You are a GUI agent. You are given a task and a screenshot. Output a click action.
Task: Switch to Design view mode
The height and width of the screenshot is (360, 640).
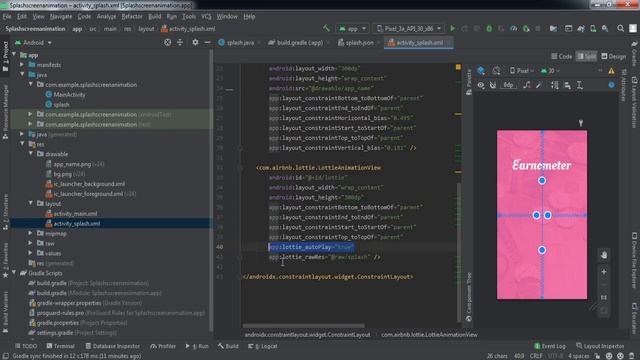pos(613,56)
